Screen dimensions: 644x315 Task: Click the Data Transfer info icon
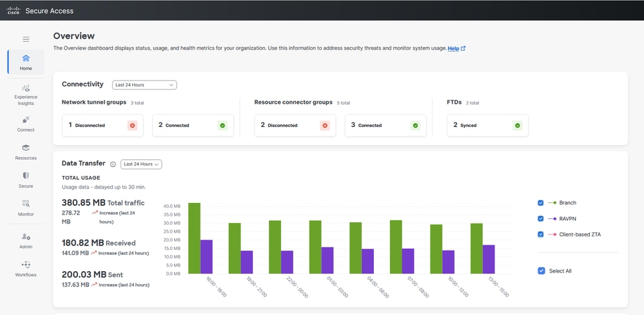pyautogui.click(x=113, y=164)
